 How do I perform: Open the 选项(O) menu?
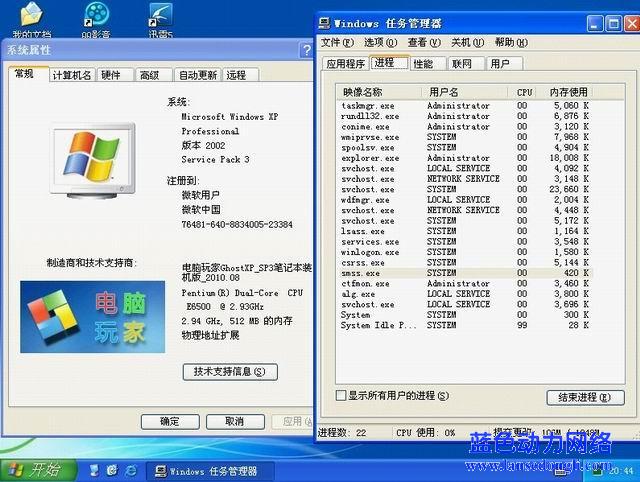(380, 42)
